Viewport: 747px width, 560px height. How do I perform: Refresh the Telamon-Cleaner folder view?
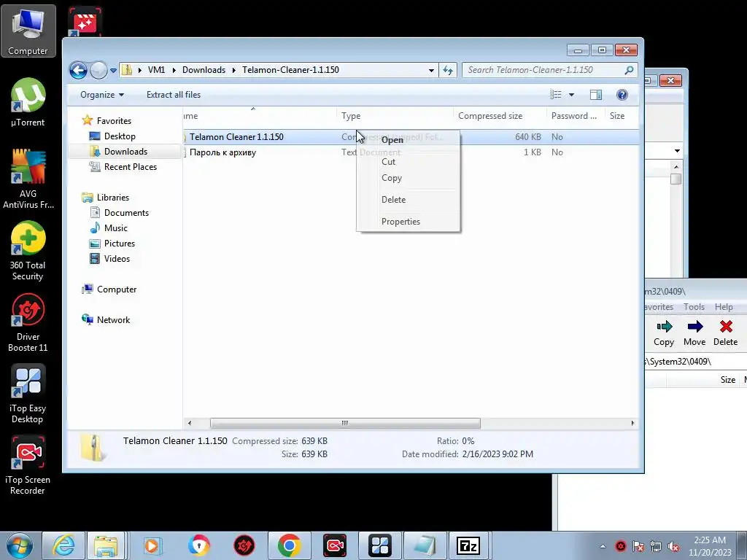pos(448,70)
